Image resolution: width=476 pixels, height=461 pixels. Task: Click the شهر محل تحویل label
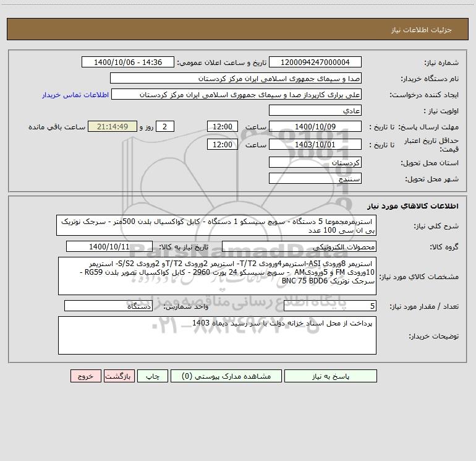tap(432, 179)
